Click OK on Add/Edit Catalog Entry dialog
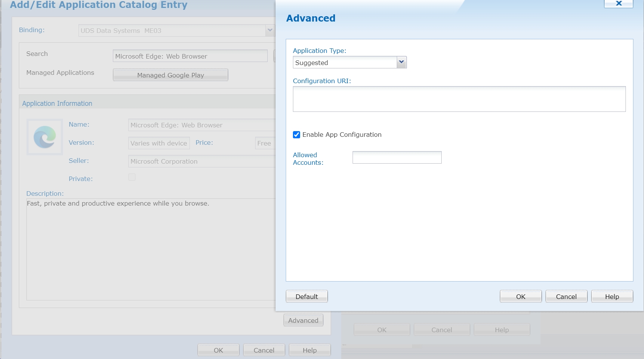Screen dimensions: 644x359 click(x=218, y=350)
